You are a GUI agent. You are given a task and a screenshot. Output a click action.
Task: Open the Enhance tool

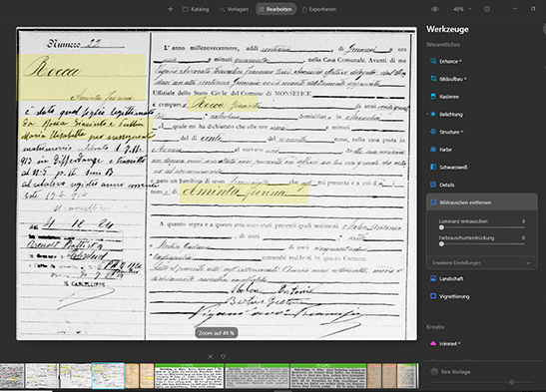click(448, 61)
